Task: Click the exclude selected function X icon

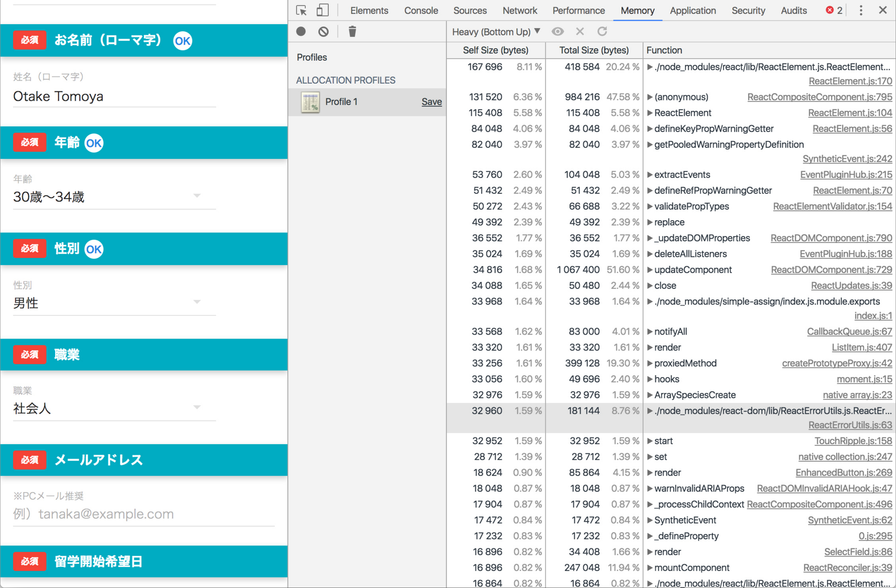Action: (580, 31)
